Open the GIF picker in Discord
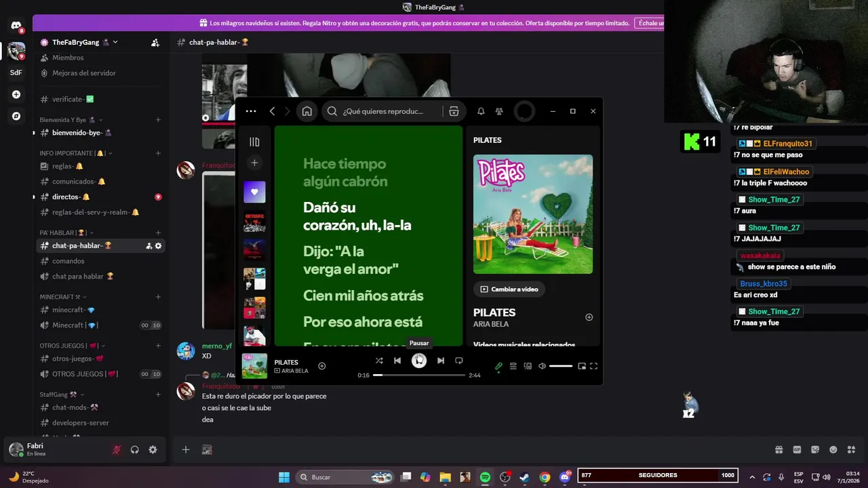 point(797,449)
